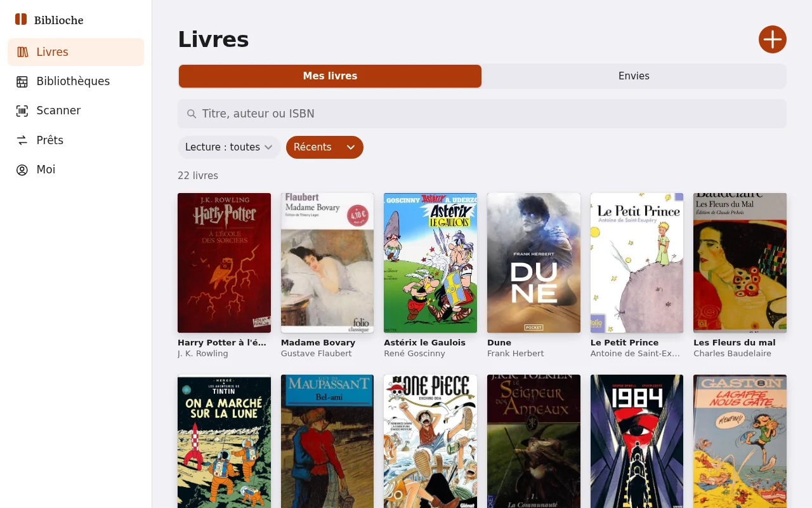812x508 pixels.
Task: Click the Biblioche app name
Action: pos(59,20)
